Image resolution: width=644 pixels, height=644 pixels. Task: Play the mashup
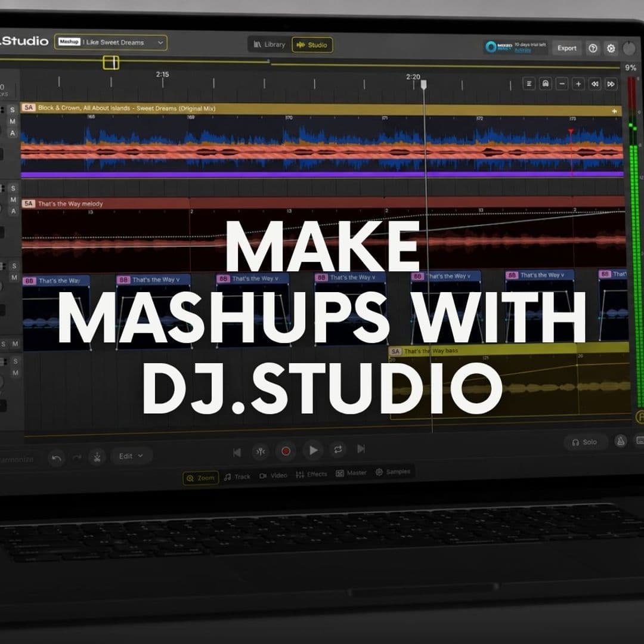313,450
